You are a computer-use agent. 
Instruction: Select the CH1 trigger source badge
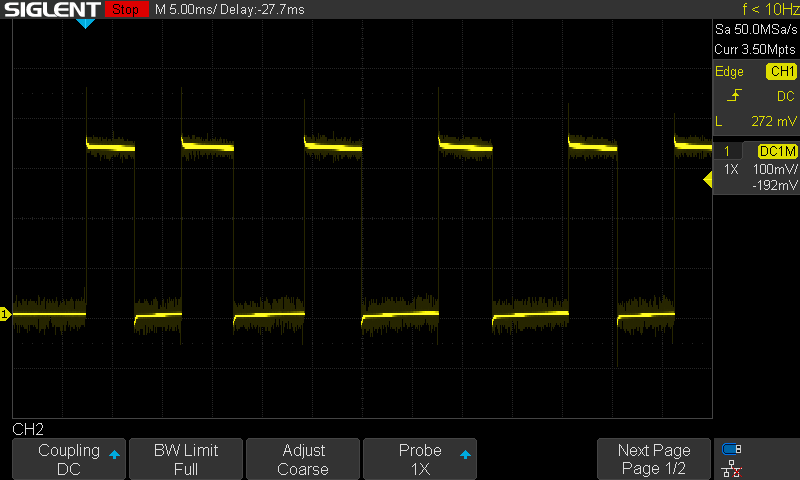tap(781, 71)
